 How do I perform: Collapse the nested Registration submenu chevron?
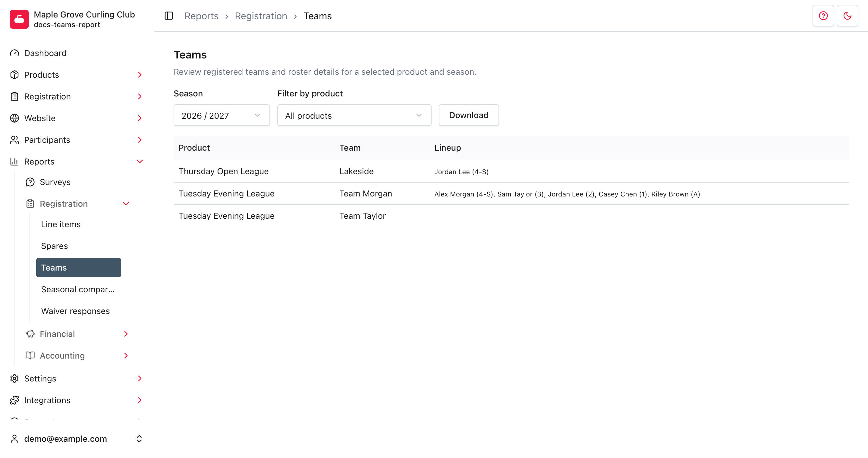(126, 204)
